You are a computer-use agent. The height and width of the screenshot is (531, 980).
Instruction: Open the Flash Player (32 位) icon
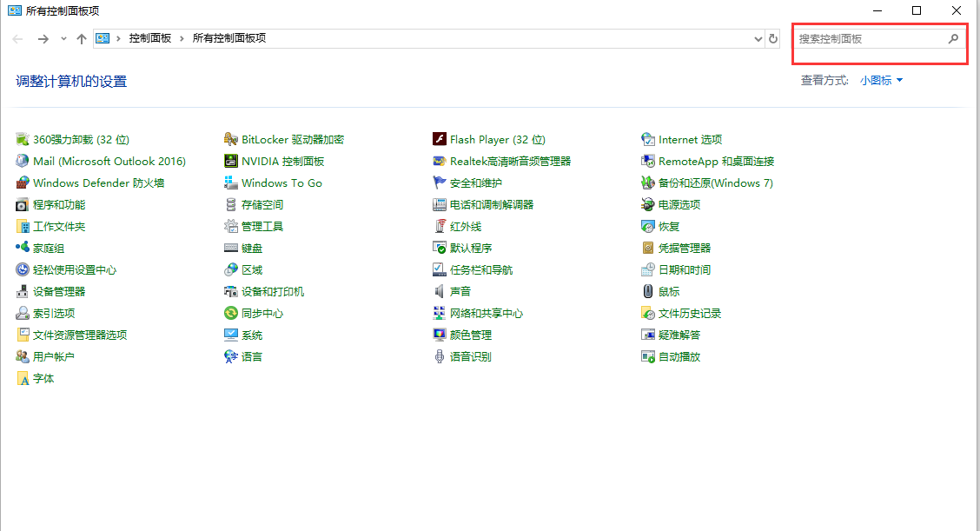pos(440,139)
